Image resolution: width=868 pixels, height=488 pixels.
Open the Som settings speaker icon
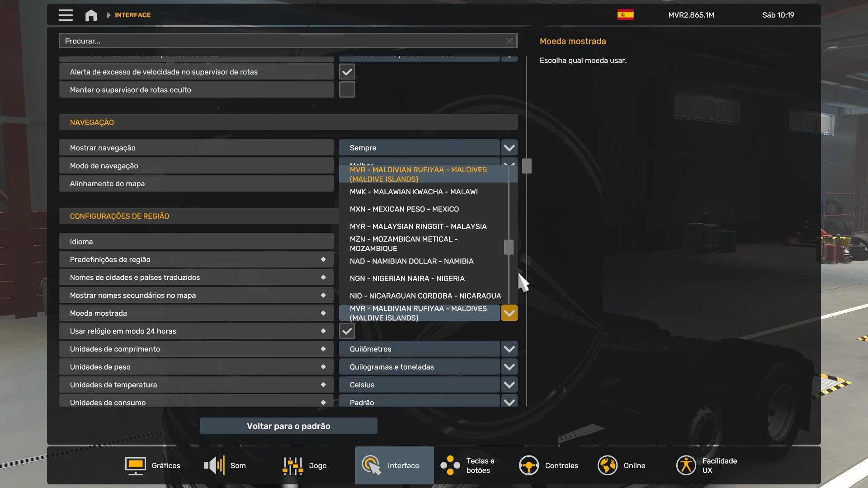coord(214,465)
